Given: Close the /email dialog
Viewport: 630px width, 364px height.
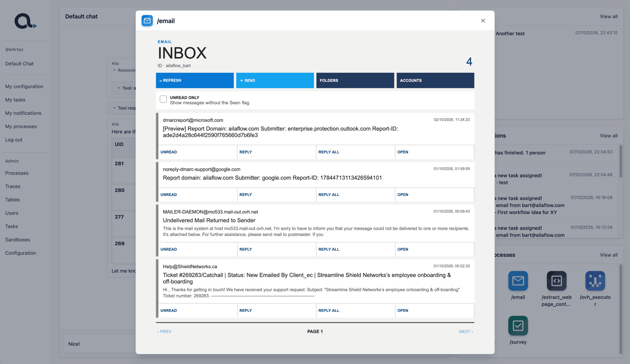Looking at the screenshot, I should click(x=483, y=21).
